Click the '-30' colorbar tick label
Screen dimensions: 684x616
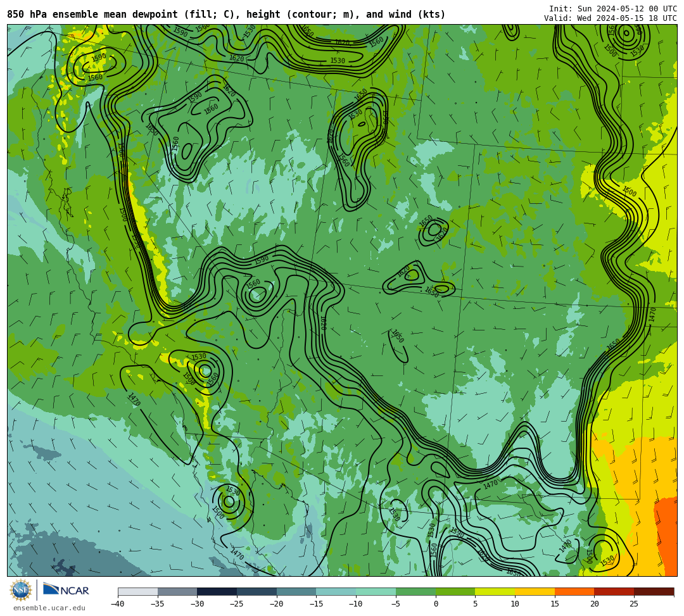point(197,604)
